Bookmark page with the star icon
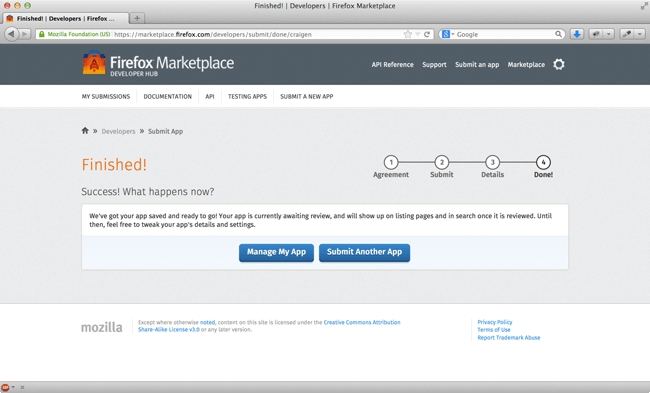Screen dimensions: 650x393 click(x=408, y=34)
